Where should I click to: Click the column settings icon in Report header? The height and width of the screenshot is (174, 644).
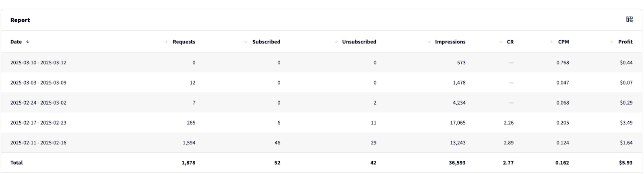coord(630,19)
